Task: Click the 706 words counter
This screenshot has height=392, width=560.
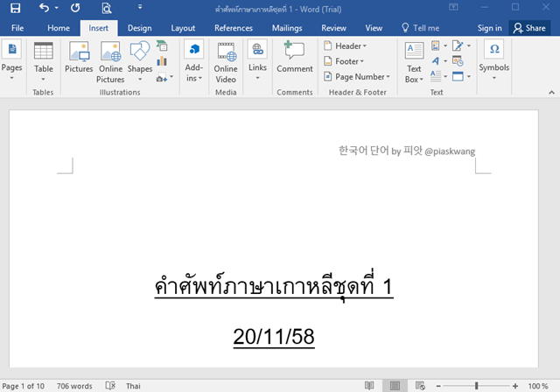Action: [74, 386]
